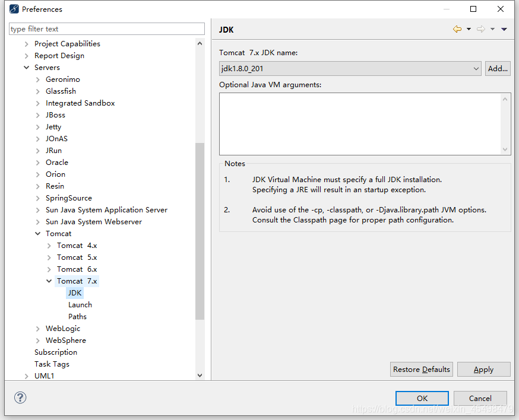The image size is (519, 420).
Task: Collapse the Tomcat node
Action: click(x=38, y=234)
